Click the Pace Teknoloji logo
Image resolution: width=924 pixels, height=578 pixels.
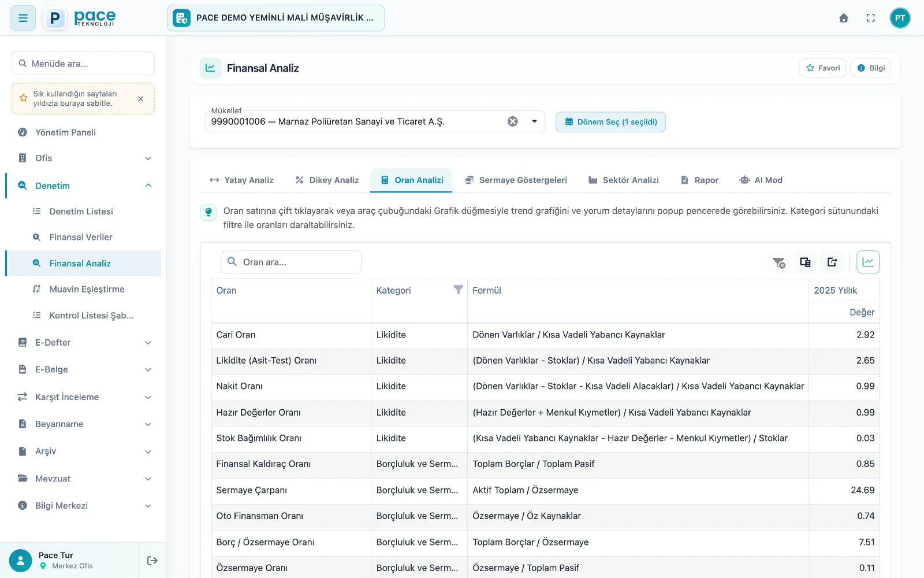point(80,18)
